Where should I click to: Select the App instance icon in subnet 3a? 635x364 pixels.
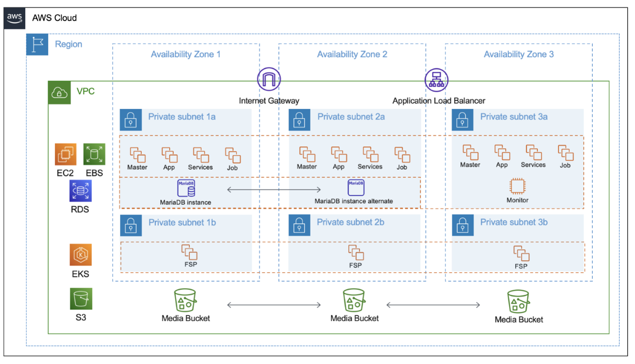502,153
